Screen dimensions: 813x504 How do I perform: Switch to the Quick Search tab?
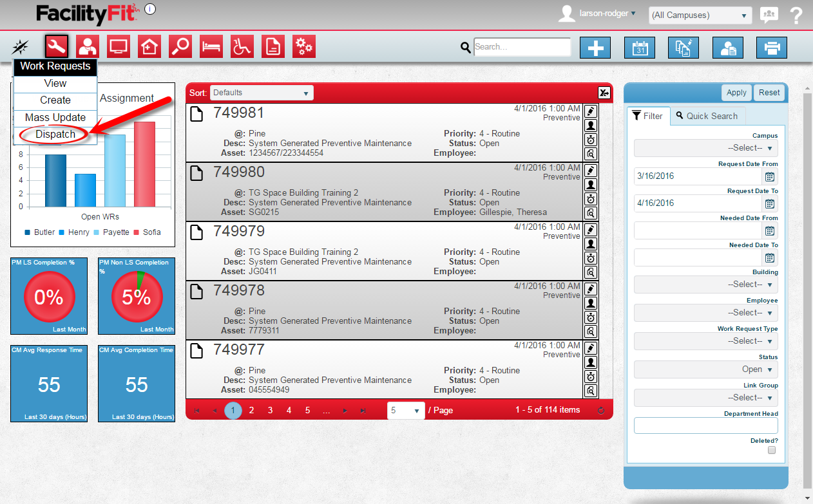pos(707,116)
